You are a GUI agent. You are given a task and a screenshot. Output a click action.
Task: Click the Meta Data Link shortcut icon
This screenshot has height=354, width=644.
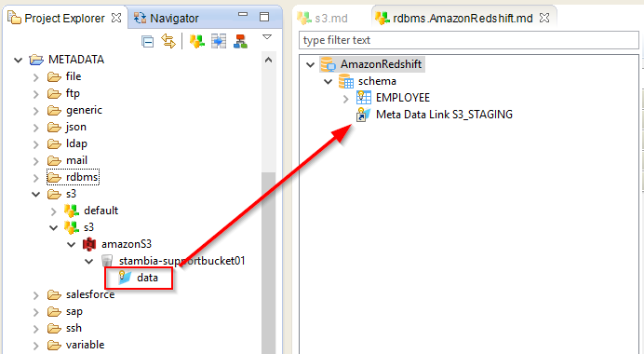pyautogui.click(x=364, y=115)
